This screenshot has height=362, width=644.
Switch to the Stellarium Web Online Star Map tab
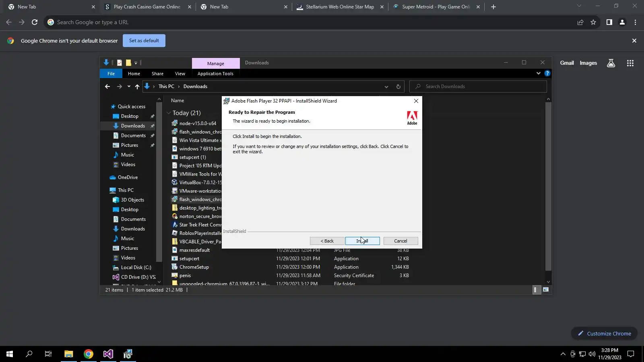click(x=340, y=7)
